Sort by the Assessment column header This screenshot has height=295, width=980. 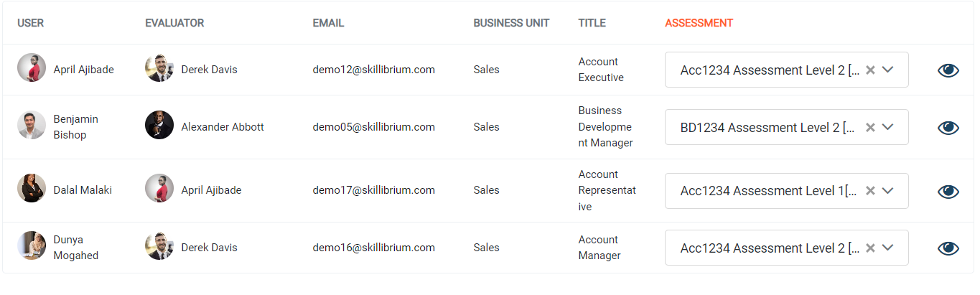pyautogui.click(x=699, y=23)
